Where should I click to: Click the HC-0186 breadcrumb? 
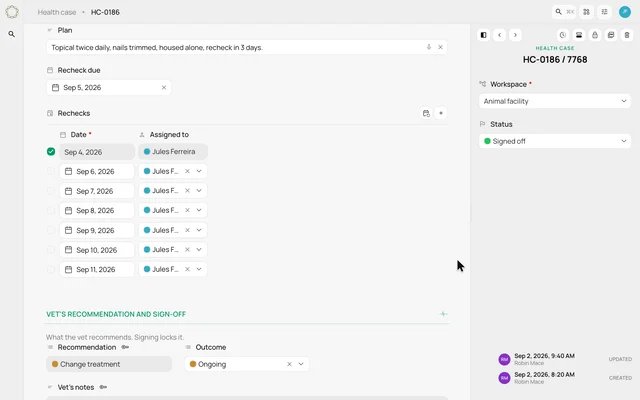click(105, 12)
